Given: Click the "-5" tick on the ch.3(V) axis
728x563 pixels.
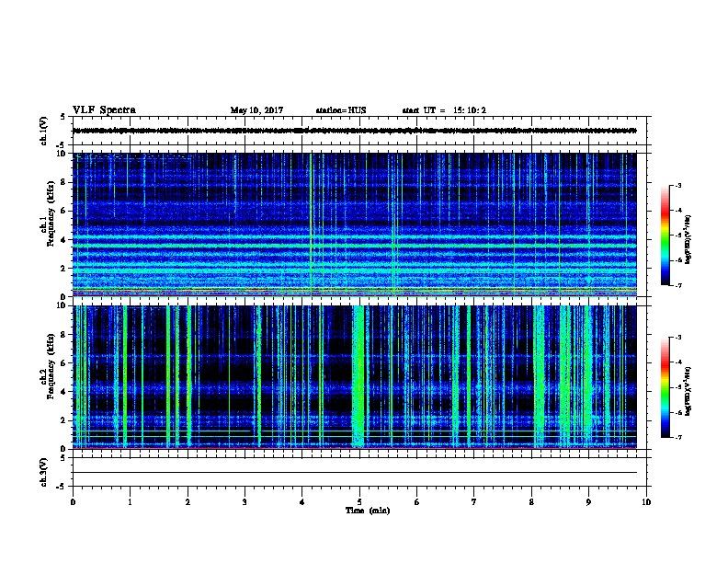Looking at the screenshot, I should [62, 487].
